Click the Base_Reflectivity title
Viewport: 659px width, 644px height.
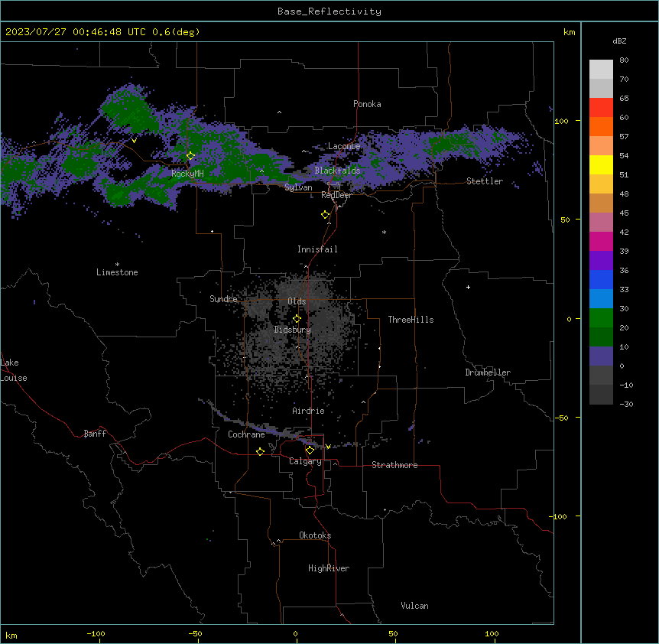click(329, 11)
